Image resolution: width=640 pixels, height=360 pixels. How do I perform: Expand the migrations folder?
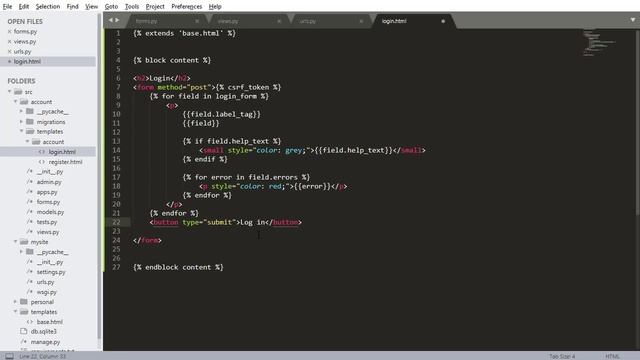(21, 122)
